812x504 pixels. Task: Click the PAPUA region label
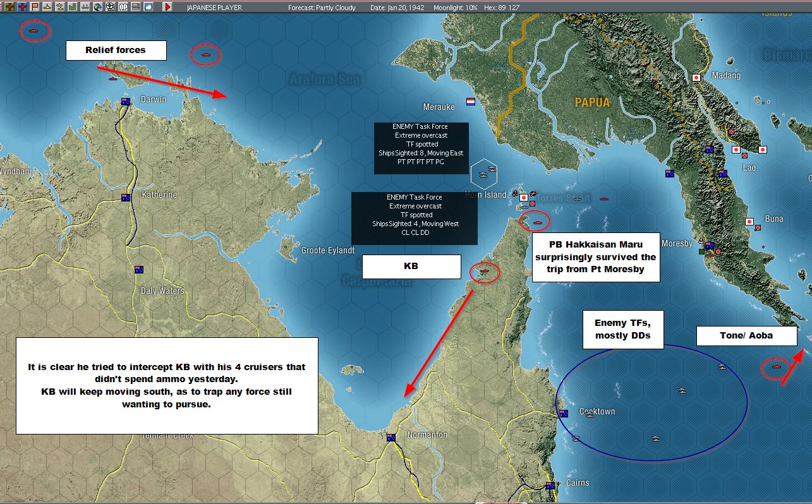point(592,102)
